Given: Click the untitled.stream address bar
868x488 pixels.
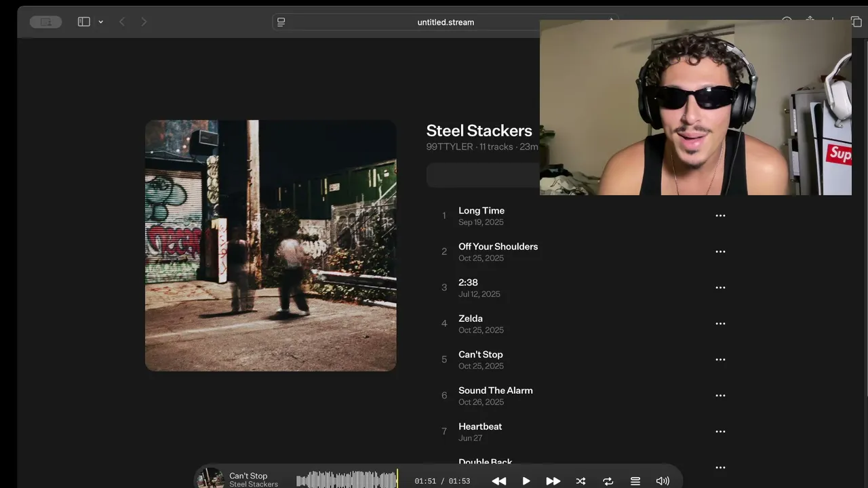Looking at the screenshot, I should click(446, 22).
